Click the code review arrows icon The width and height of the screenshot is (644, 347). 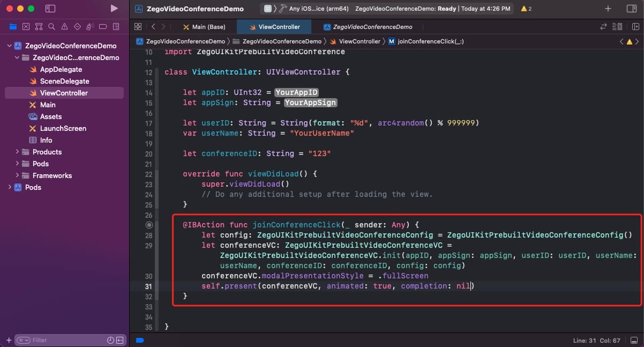[x=604, y=26]
